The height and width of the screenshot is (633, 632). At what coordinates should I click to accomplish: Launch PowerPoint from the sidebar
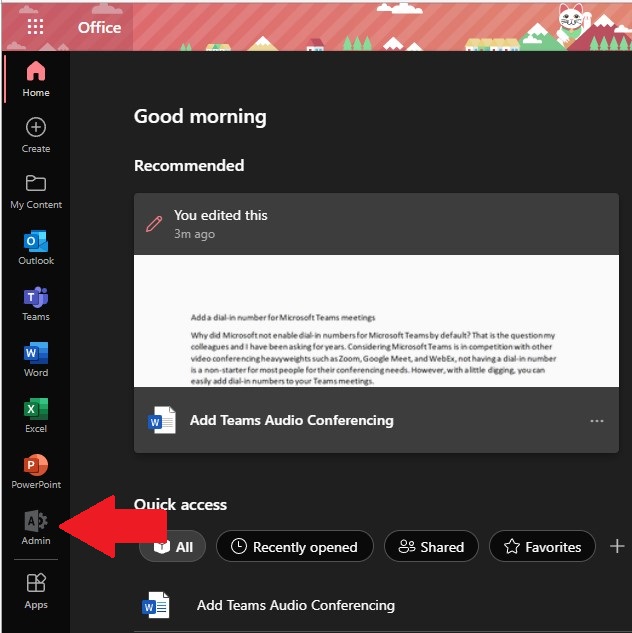click(x=36, y=472)
